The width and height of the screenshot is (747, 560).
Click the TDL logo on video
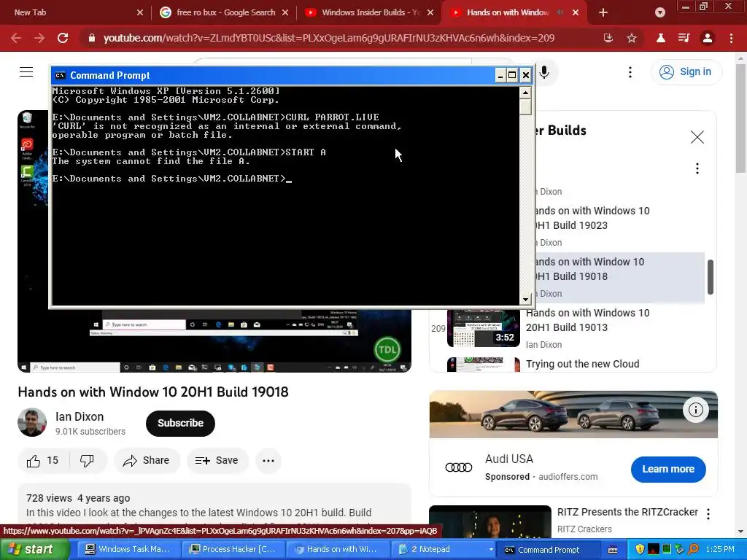[387, 350]
